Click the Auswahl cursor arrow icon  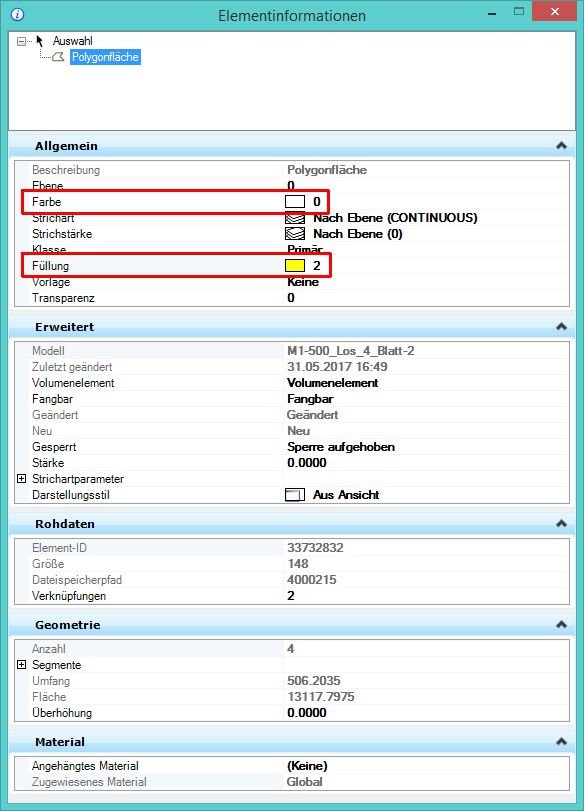pos(39,41)
